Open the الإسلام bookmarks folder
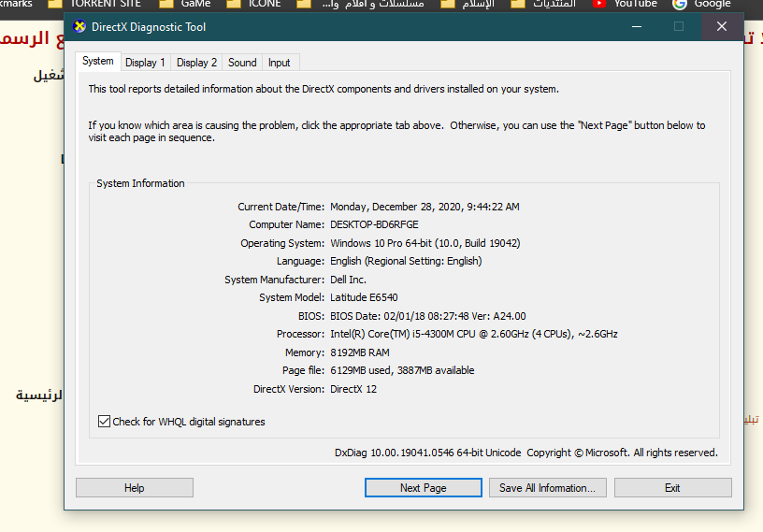Image resolution: width=763 pixels, height=532 pixels. click(468, 4)
